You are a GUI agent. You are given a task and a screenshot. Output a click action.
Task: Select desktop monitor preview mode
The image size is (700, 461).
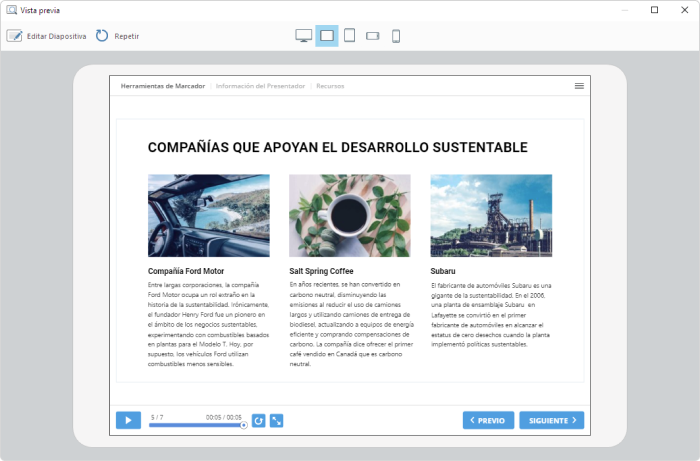point(304,36)
